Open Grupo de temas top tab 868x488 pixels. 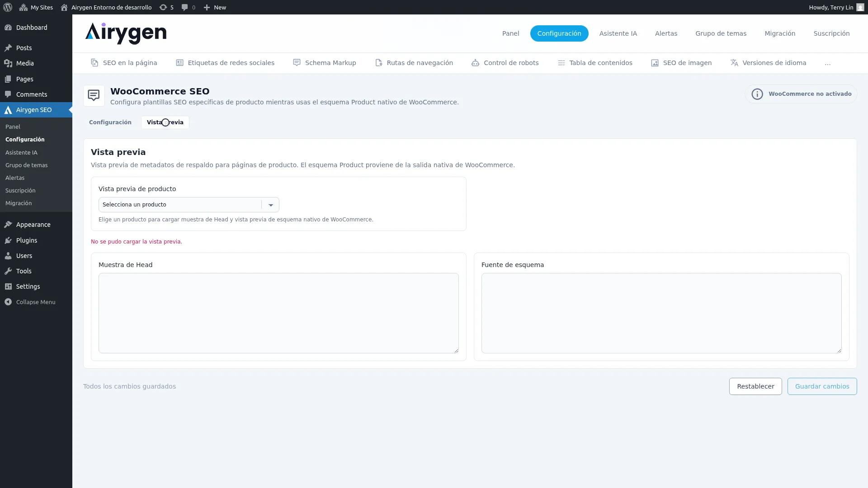point(721,33)
